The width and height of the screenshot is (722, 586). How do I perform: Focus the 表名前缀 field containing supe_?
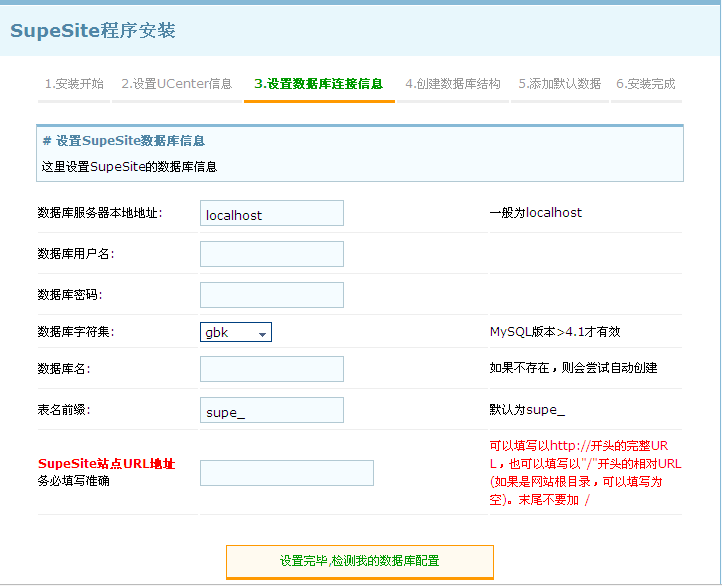coord(272,410)
